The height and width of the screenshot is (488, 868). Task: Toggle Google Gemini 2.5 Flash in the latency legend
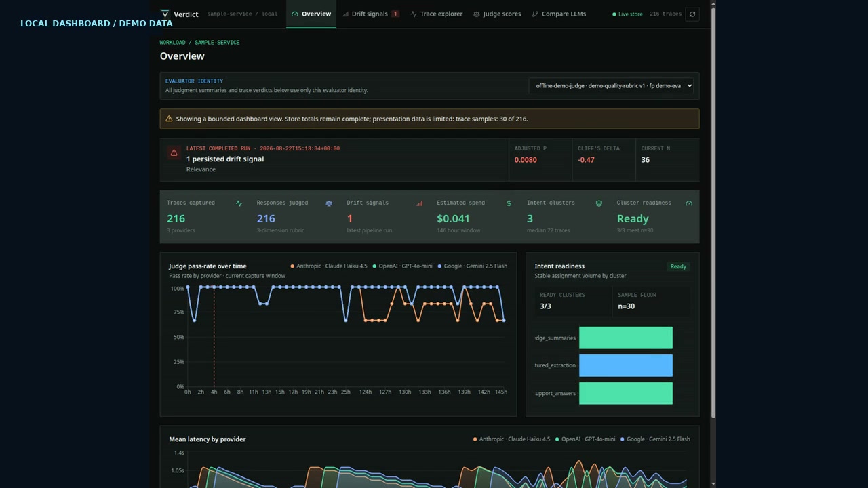(x=654, y=439)
